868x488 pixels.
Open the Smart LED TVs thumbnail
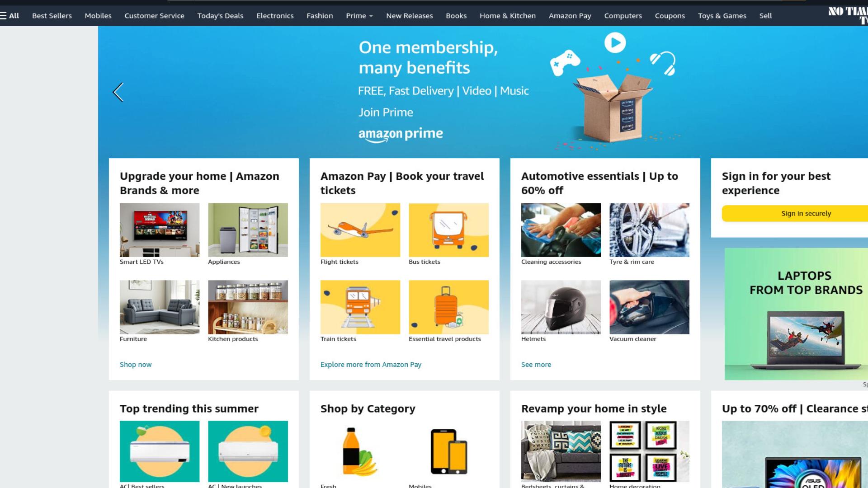(x=160, y=230)
